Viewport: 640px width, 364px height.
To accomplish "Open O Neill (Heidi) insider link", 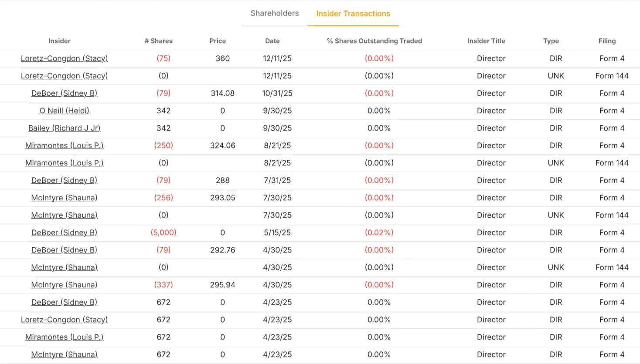I will [x=64, y=111].
